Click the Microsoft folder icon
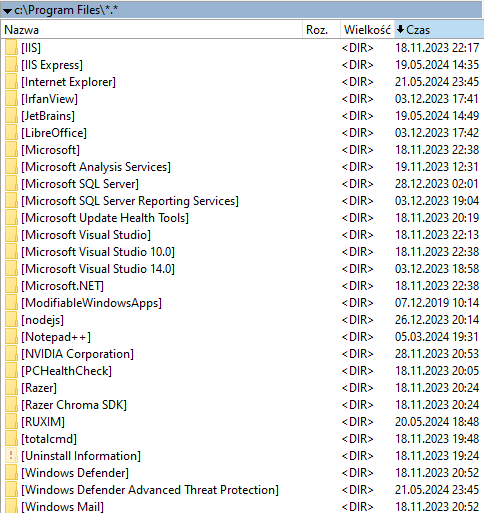Image resolution: width=484 pixels, height=513 pixels. pos(11,150)
